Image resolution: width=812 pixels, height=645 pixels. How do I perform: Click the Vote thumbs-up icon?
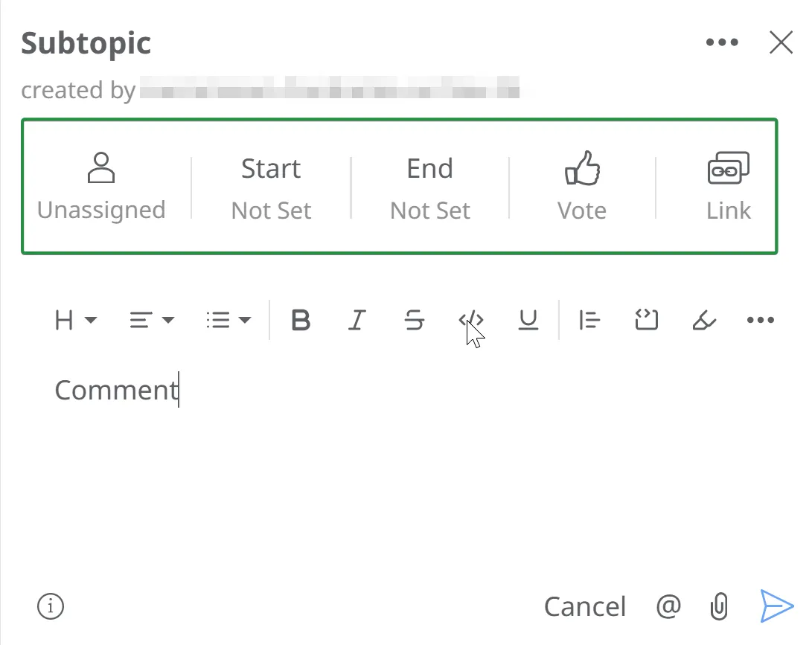point(582,168)
